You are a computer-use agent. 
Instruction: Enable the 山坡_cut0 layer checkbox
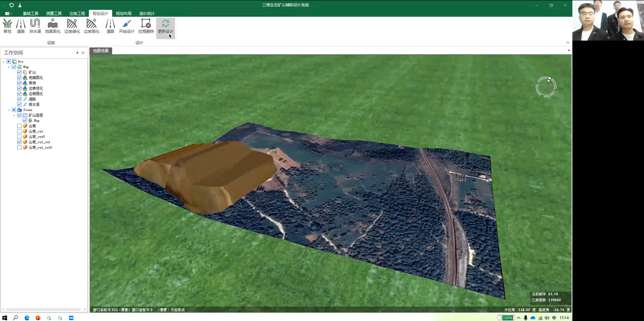coord(19,137)
